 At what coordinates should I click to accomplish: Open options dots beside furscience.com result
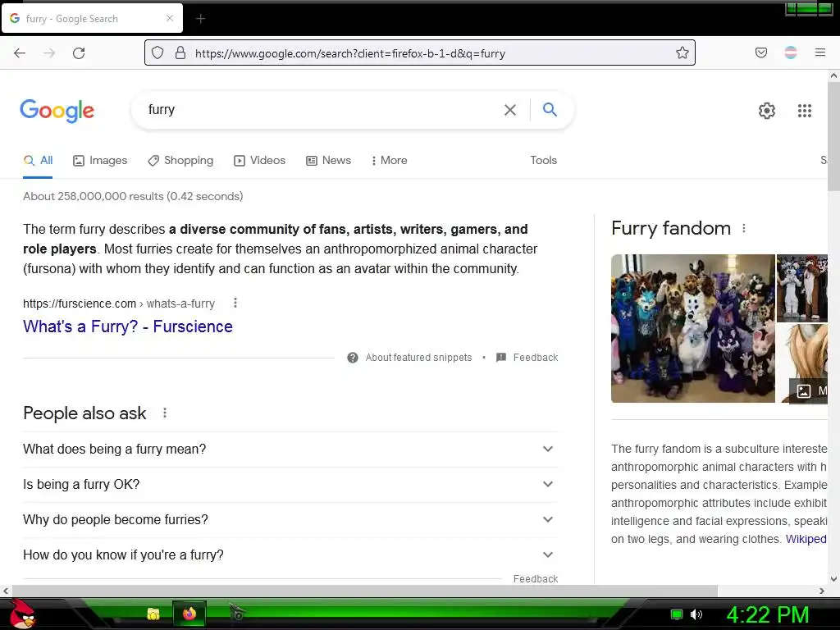pos(235,304)
